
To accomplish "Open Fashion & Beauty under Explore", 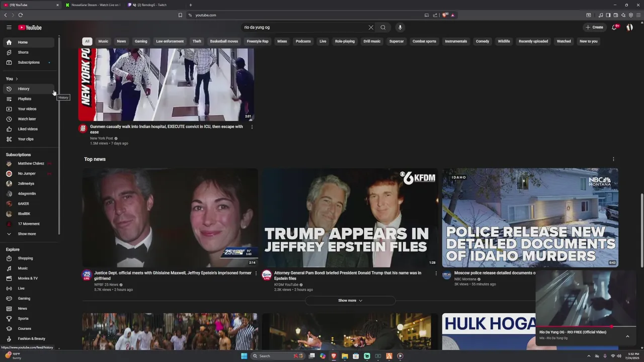I will pyautogui.click(x=29, y=339).
